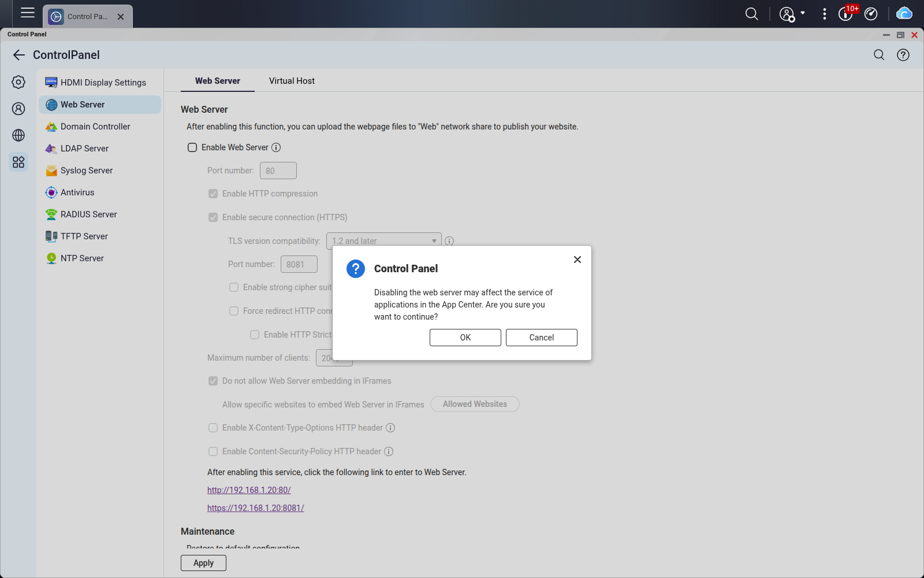924x578 pixels.
Task: Confirm the dialog with OK
Action: pos(465,338)
